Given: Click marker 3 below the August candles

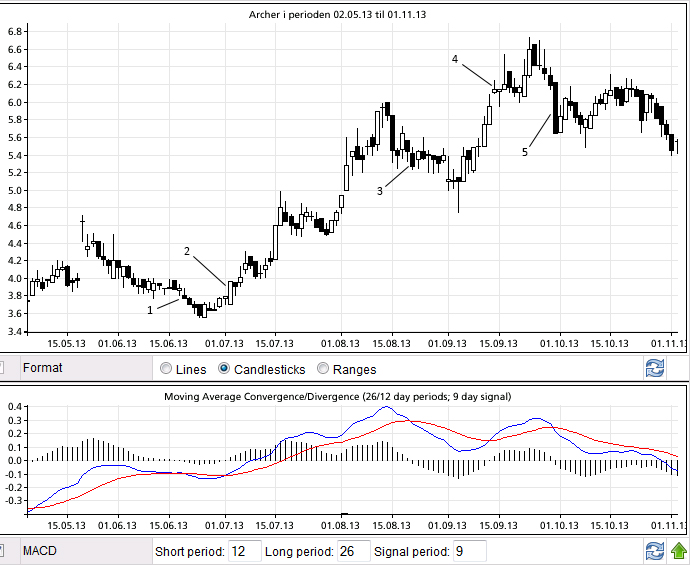Looking at the screenshot, I should click(x=380, y=190).
